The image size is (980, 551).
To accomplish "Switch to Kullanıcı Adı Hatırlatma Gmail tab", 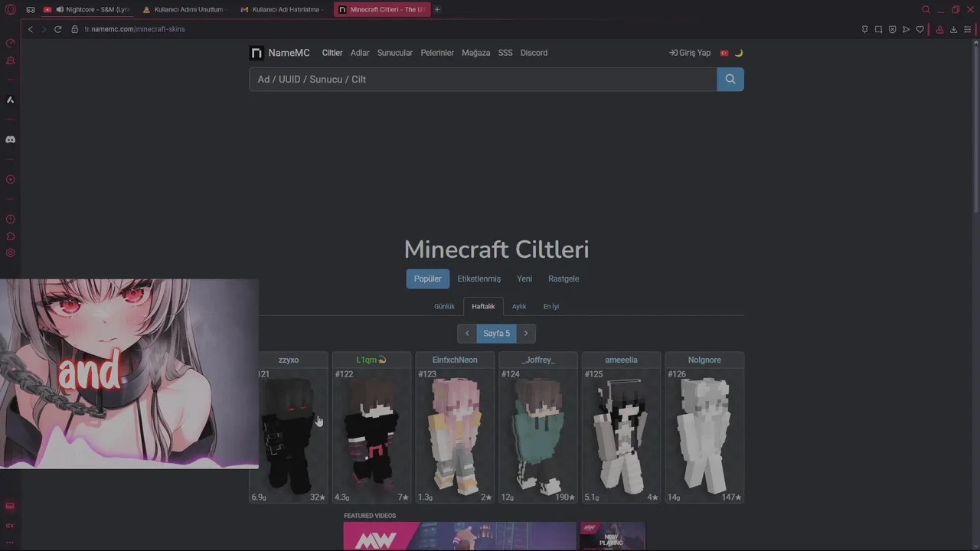I will tap(282, 9).
